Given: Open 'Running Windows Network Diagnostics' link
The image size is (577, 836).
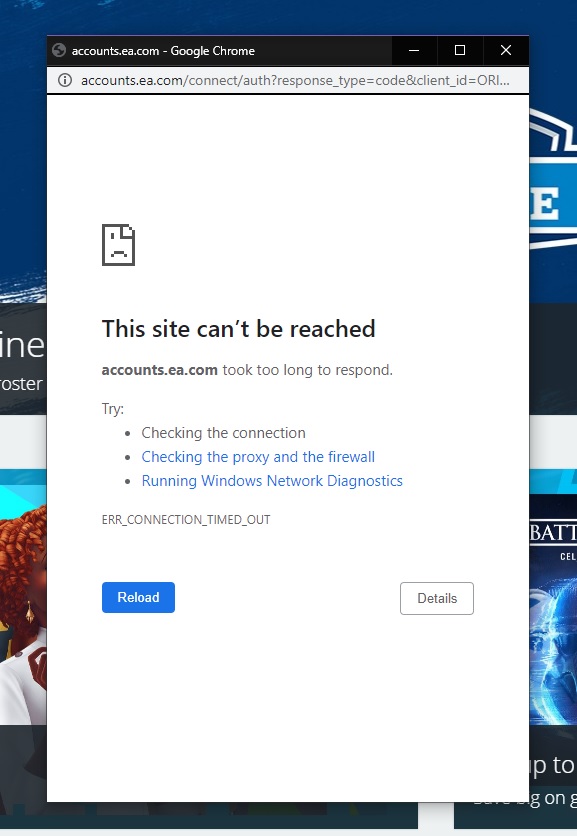Looking at the screenshot, I should pos(272,481).
